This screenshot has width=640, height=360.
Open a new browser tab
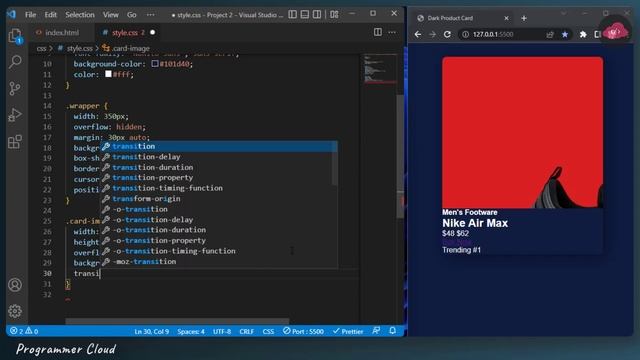click(524, 18)
